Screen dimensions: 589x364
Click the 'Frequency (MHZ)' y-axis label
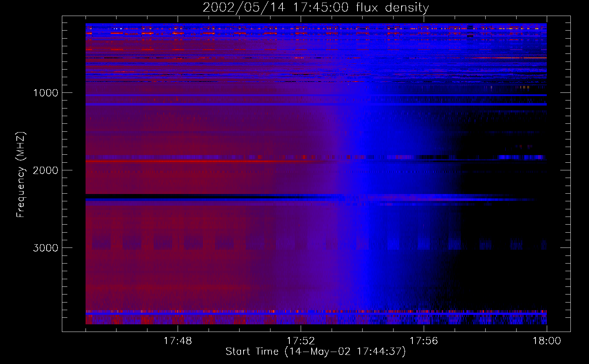(x=21, y=175)
